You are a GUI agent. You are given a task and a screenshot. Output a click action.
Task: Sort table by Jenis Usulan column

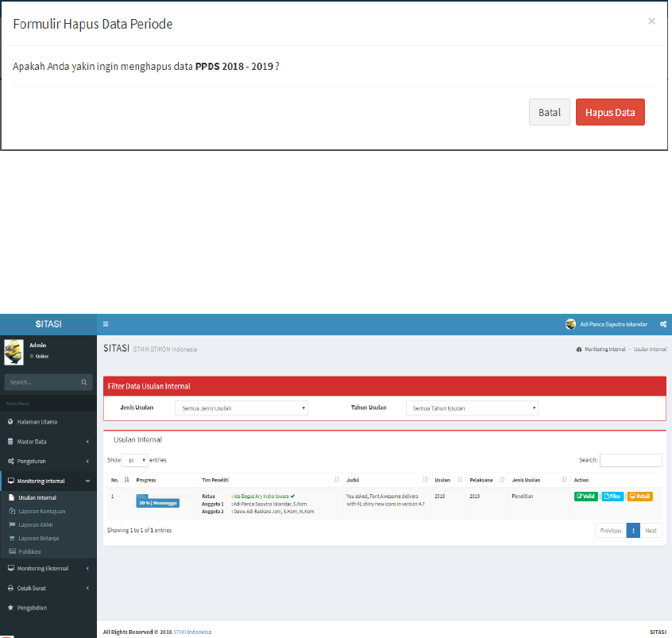pyautogui.click(x=539, y=480)
